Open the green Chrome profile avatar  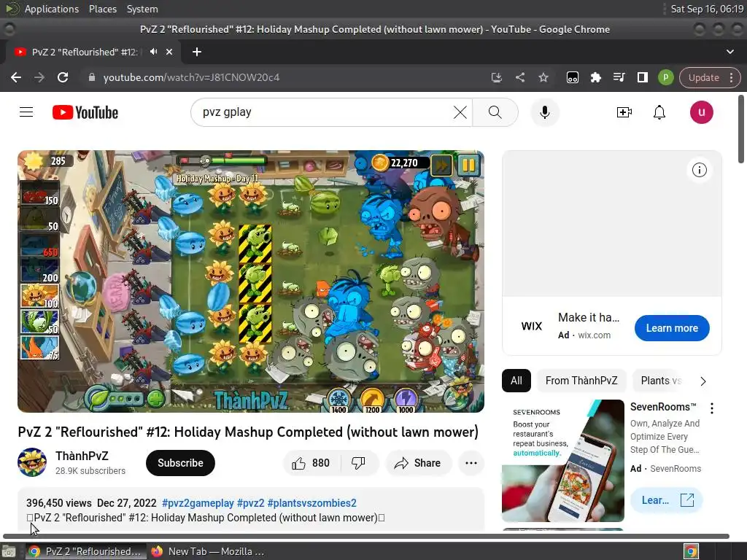click(x=665, y=77)
